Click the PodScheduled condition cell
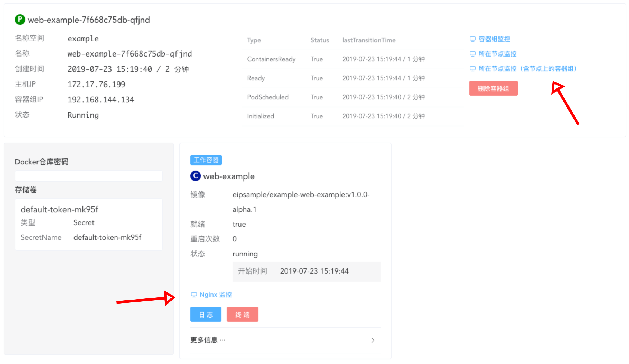Image resolution: width=629 pixels, height=364 pixels. pyautogui.click(x=268, y=97)
